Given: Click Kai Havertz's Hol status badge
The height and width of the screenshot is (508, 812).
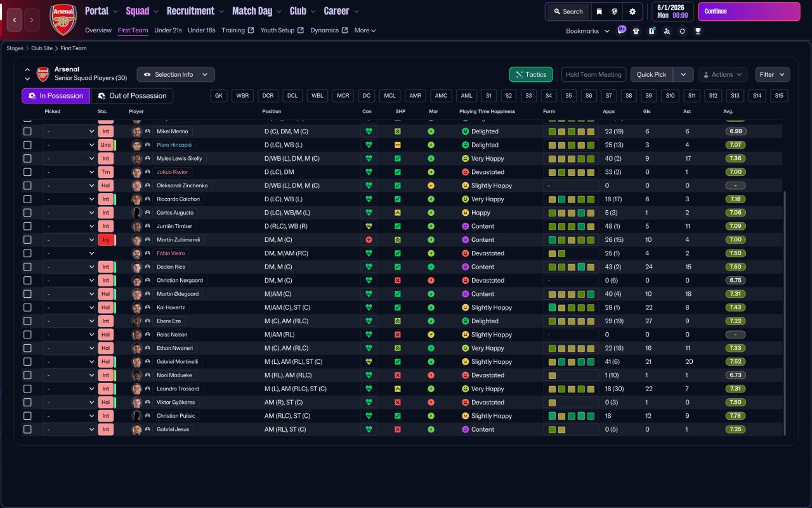Looking at the screenshot, I should [105, 307].
